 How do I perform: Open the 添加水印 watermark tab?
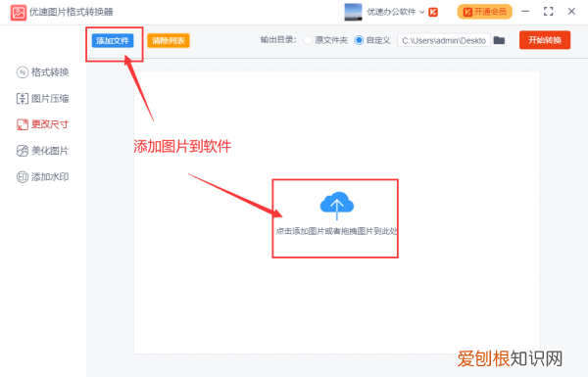pos(43,177)
